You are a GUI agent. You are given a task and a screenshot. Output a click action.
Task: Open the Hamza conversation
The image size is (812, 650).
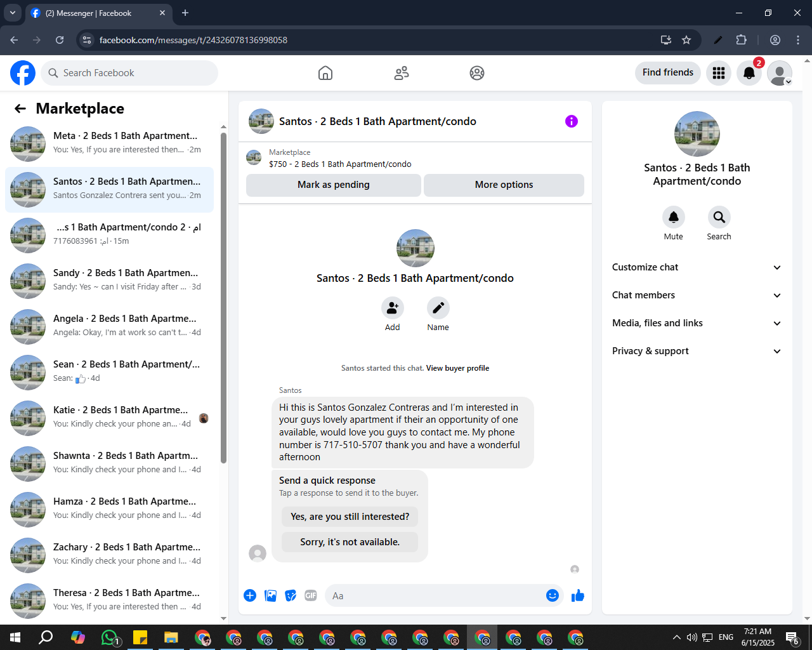(109, 510)
